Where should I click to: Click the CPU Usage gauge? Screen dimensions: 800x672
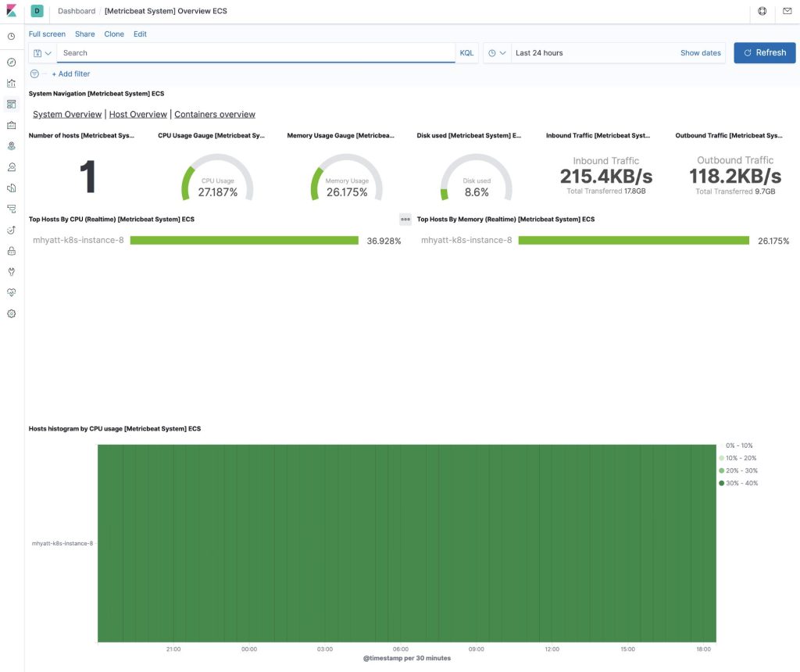tap(217, 177)
